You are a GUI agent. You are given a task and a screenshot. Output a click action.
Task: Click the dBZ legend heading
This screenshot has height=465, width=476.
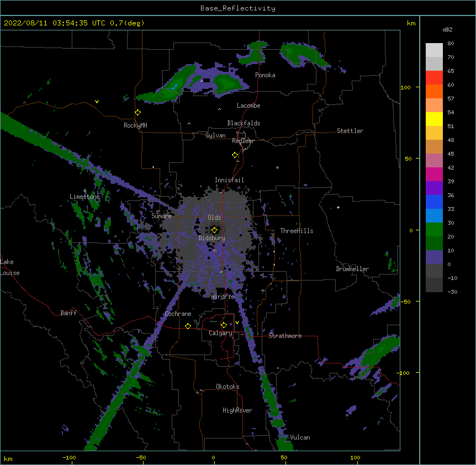point(447,29)
